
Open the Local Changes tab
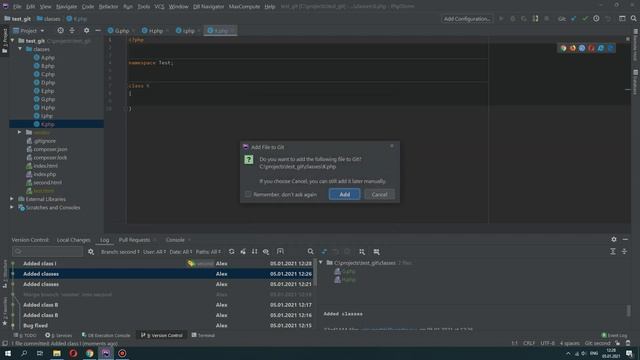point(73,240)
